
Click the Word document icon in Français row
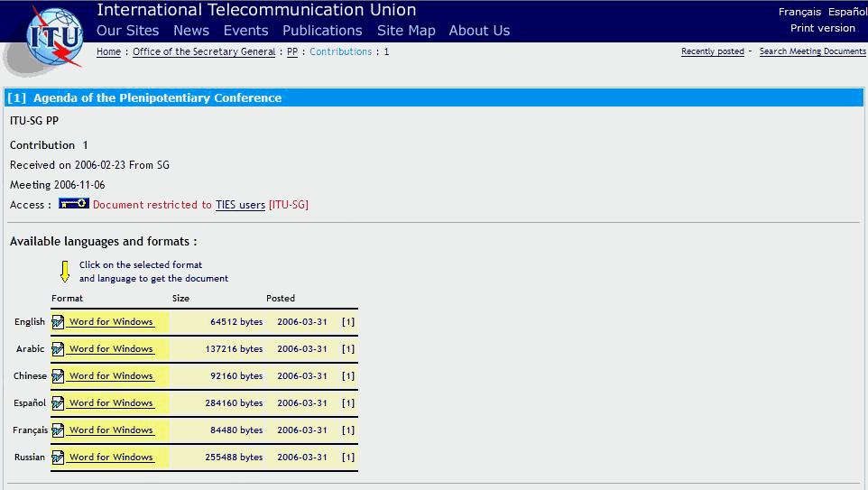click(x=58, y=430)
